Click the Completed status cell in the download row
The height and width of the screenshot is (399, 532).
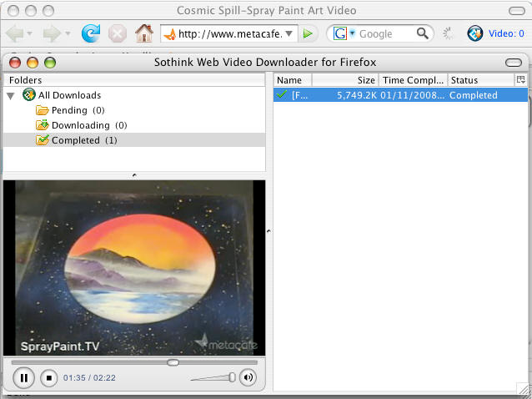(474, 95)
